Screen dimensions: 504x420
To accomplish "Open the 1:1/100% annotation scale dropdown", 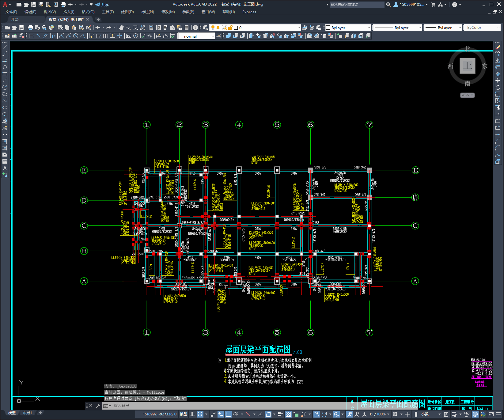I will point(379,414).
